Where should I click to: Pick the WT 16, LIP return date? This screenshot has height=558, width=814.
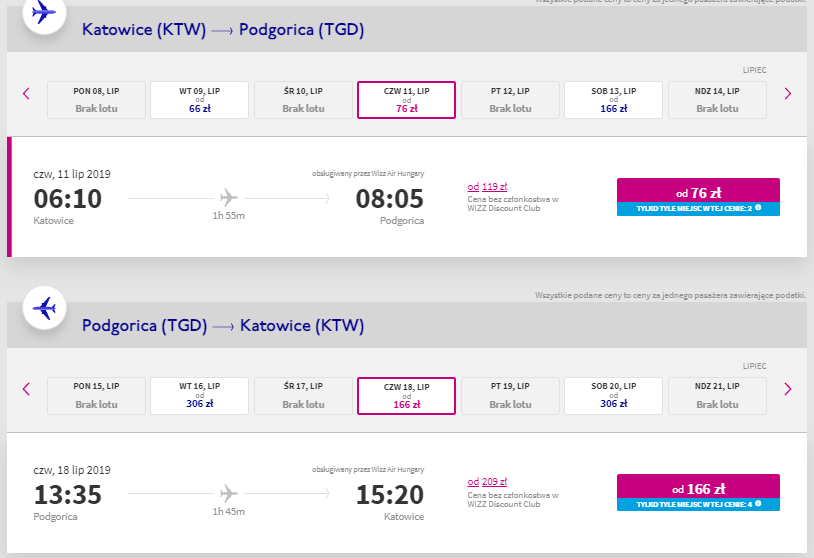[x=199, y=395]
